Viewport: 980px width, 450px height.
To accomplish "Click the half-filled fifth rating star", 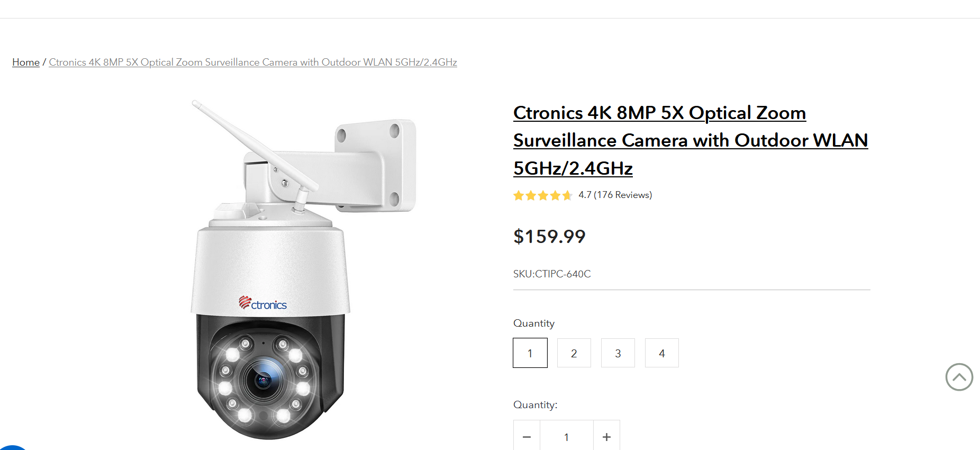I will click(x=567, y=196).
